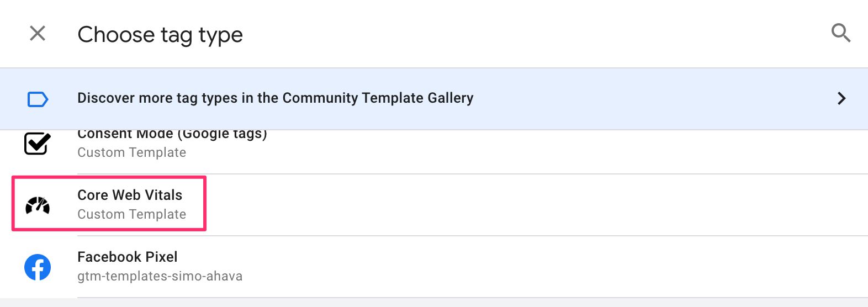Close the Choose tag type panel

tap(38, 33)
